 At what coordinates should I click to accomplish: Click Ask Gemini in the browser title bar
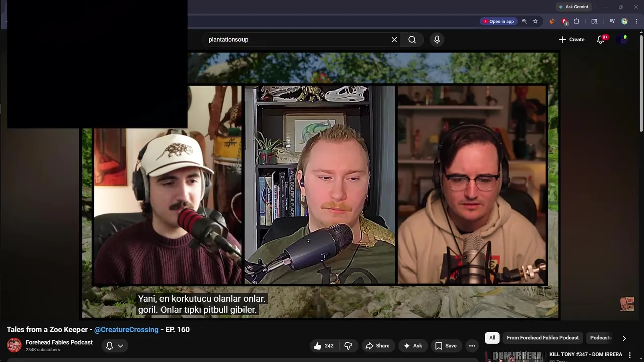click(573, 7)
